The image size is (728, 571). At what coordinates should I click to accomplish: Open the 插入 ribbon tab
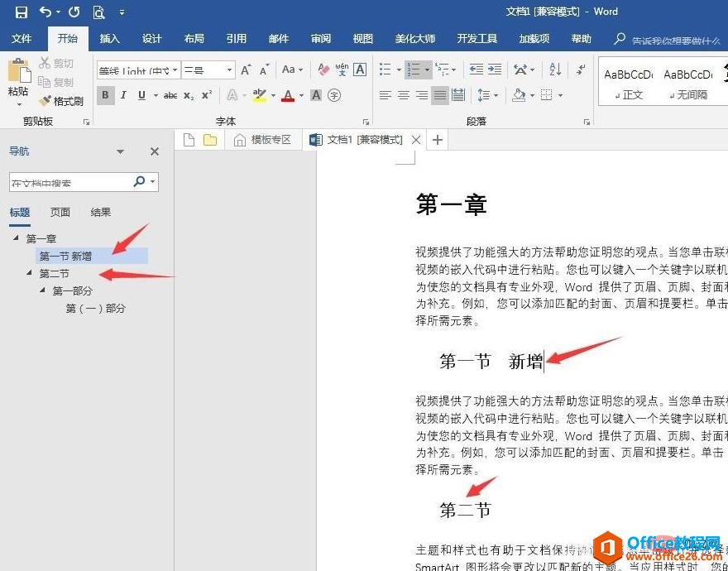click(x=109, y=39)
